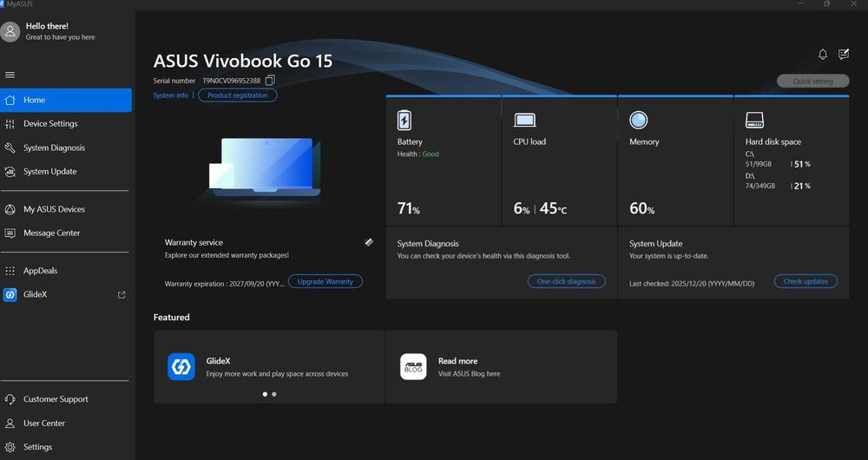
Task: Open Message Center
Action: (66, 233)
